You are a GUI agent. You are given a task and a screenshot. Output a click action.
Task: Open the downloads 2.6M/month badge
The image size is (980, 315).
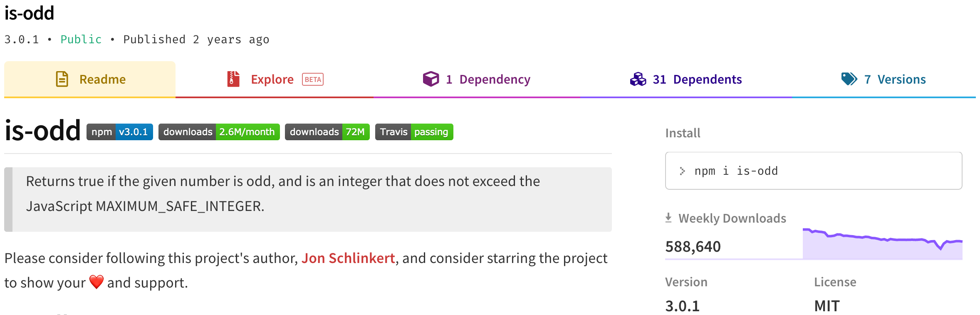(219, 132)
